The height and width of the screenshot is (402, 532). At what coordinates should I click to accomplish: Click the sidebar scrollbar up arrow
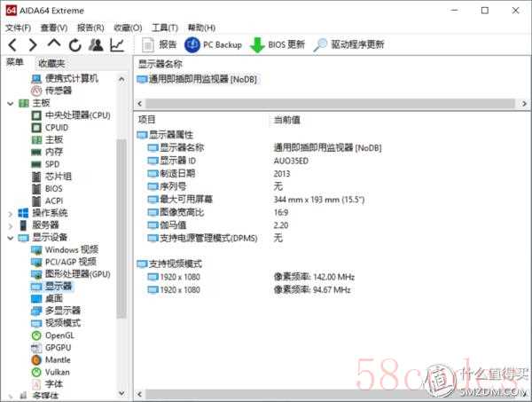point(121,80)
